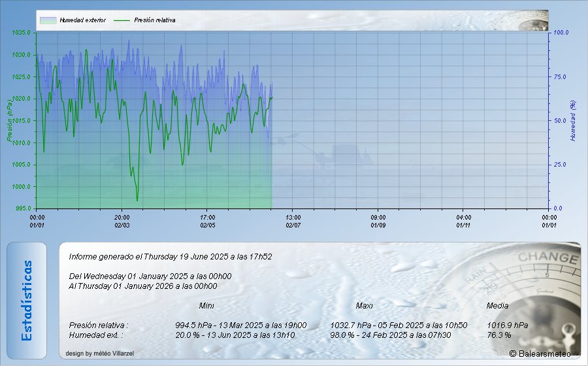Image resolution: width=588 pixels, height=366 pixels.
Task: Click the 'Mini' column header
Action: [206, 306]
